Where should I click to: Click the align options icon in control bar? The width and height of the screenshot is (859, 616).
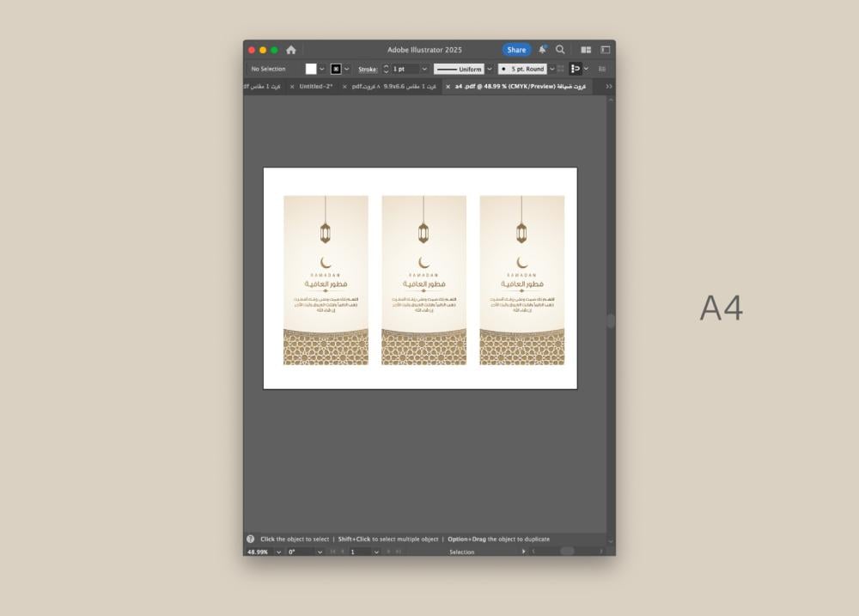[x=576, y=69]
